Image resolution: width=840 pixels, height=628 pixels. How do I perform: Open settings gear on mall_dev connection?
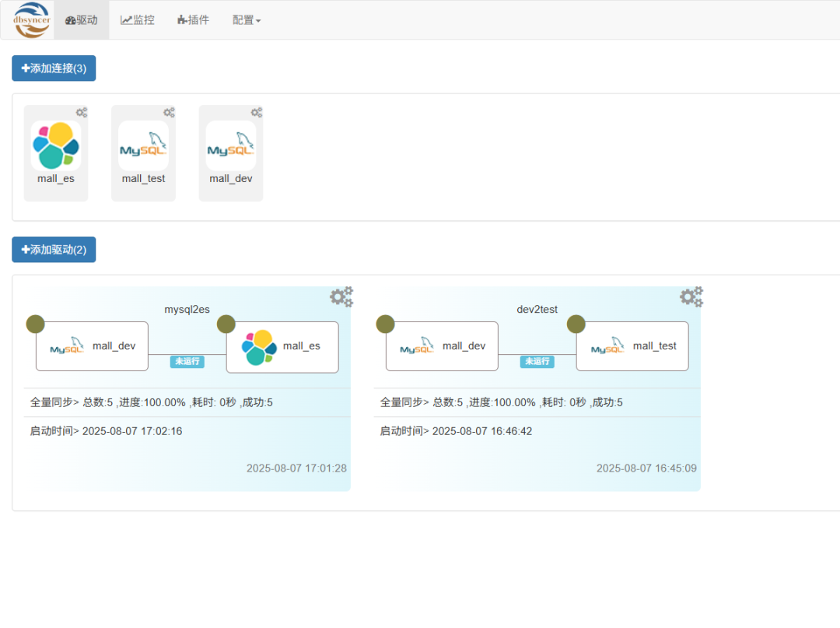click(257, 113)
